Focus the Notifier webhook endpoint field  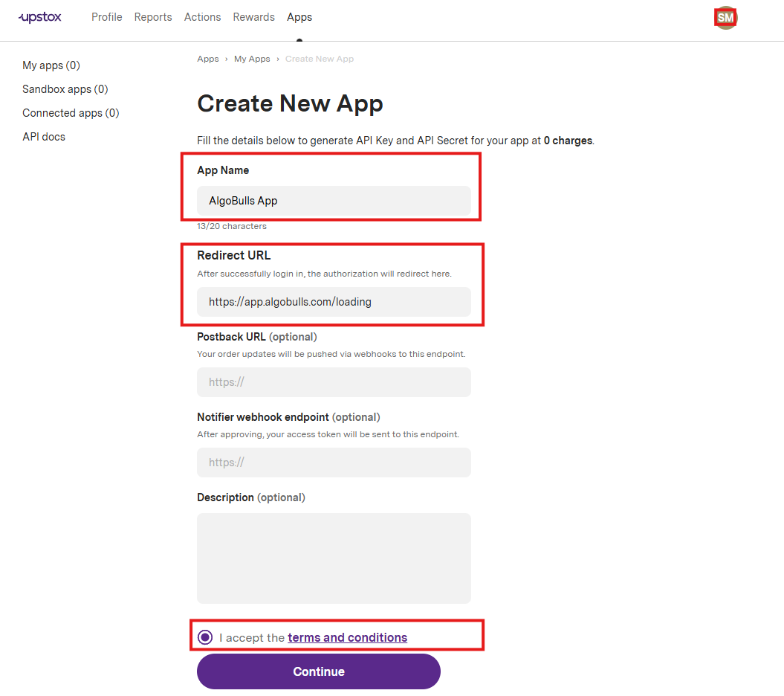(334, 463)
